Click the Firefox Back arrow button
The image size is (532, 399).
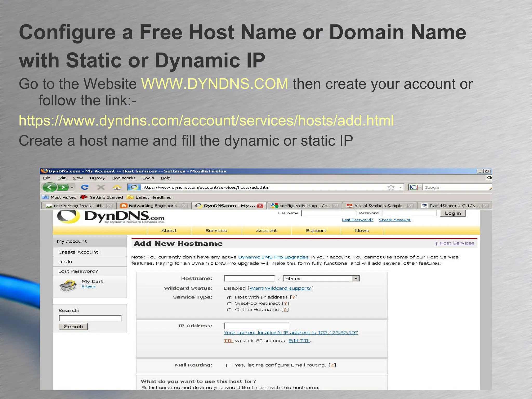click(x=49, y=187)
